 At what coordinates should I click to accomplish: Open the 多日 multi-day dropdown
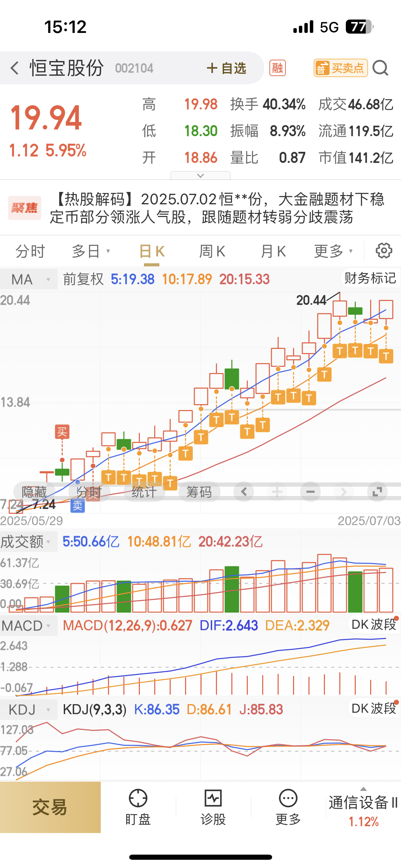click(91, 251)
